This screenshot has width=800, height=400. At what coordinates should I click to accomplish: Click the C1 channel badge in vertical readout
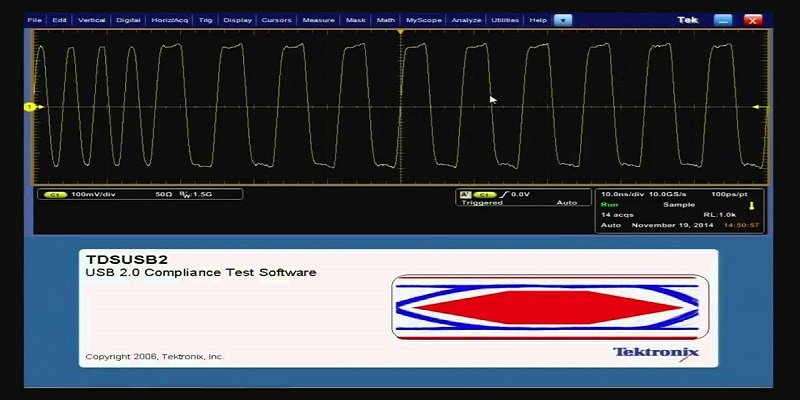click(56, 195)
